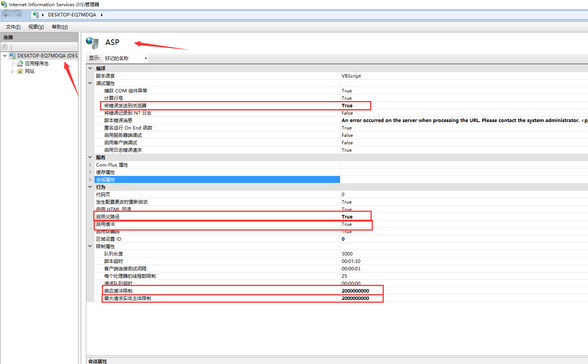Image resolution: width=588 pixels, height=364 pixels.
Task: Click the IIS Manager title bar icon
Action: coord(4,4)
